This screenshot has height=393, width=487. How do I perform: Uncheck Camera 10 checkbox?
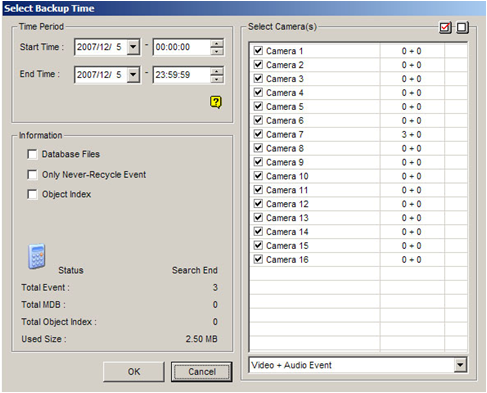[x=258, y=176]
